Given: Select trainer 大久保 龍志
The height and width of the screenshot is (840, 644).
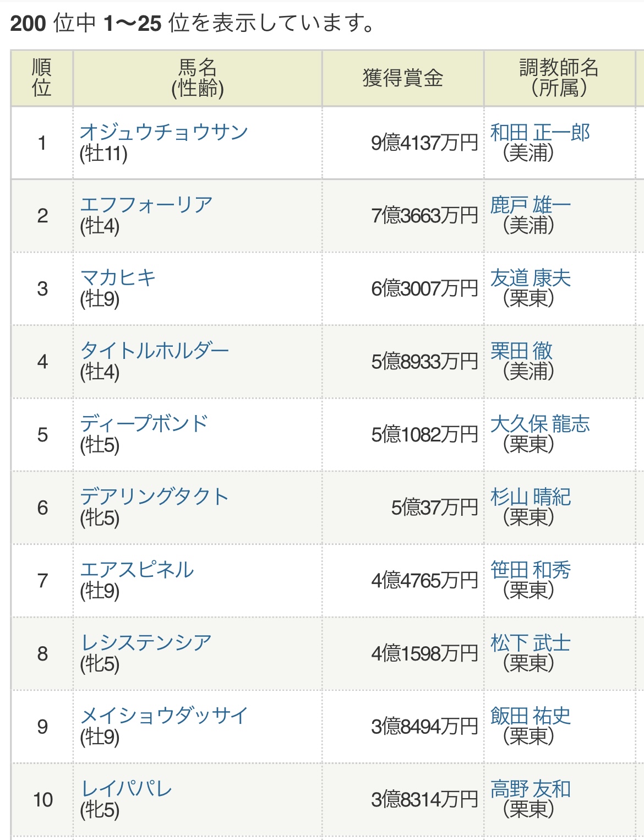Looking at the screenshot, I should tap(539, 423).
